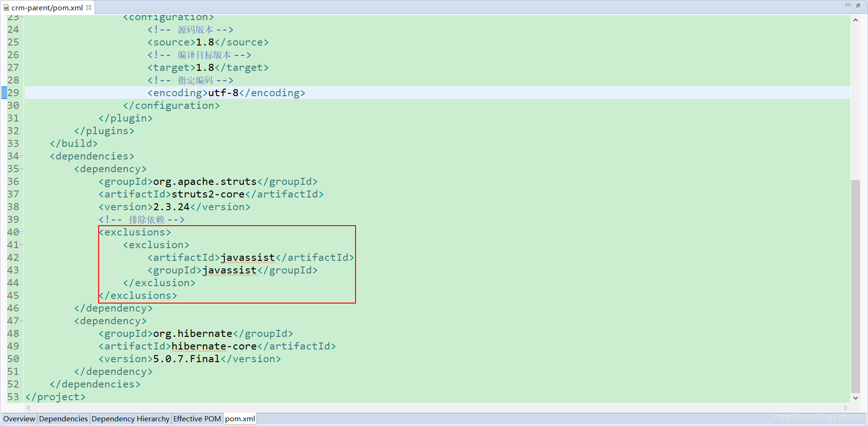Switch to the Dependencies tab
Image resolution: width=868 pixels, height=426 pixels.
coord(63,418)
